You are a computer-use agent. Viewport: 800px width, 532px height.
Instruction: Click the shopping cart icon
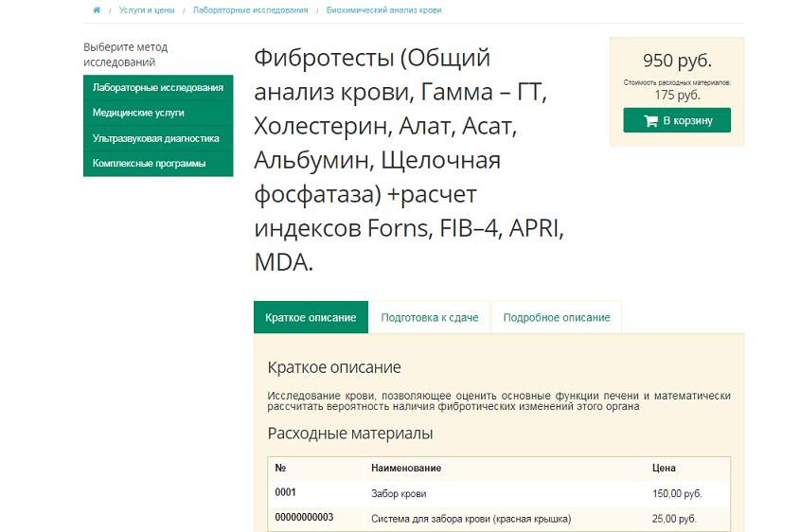(x=650, y=121)
